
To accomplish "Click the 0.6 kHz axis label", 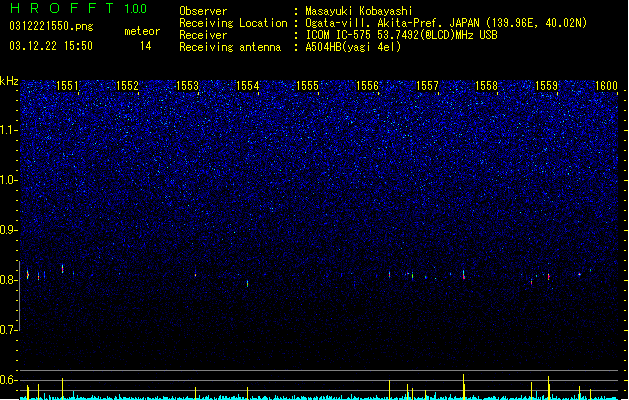I will (x=8, y=380).
